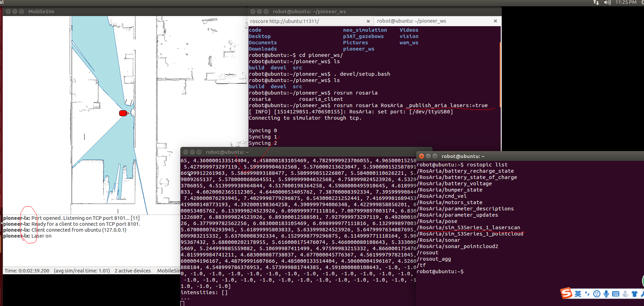This screenshot has height=306, width=644.
Task: Click the 'Laser on' log line in MobileSim
Action: [x=27, y=236]
